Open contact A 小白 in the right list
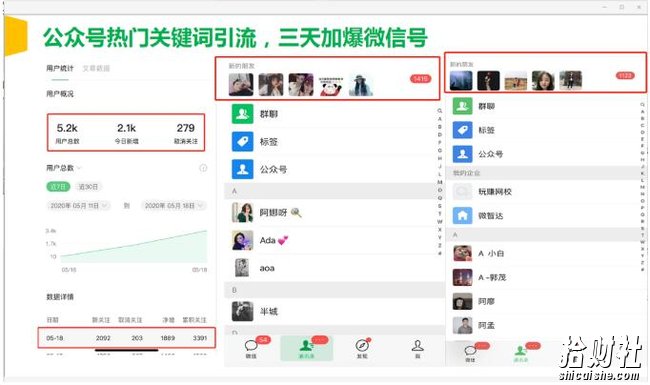 coord(543,253)
